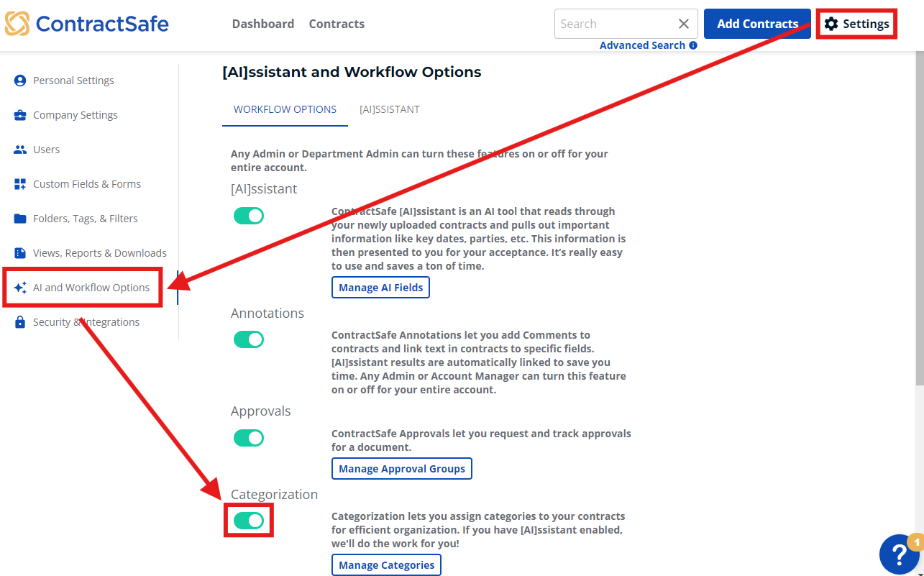The width and height of the screenshot is (924, 576).
Task: Click the Folders, Tags, & Filters folder icon
Action: 19,218
